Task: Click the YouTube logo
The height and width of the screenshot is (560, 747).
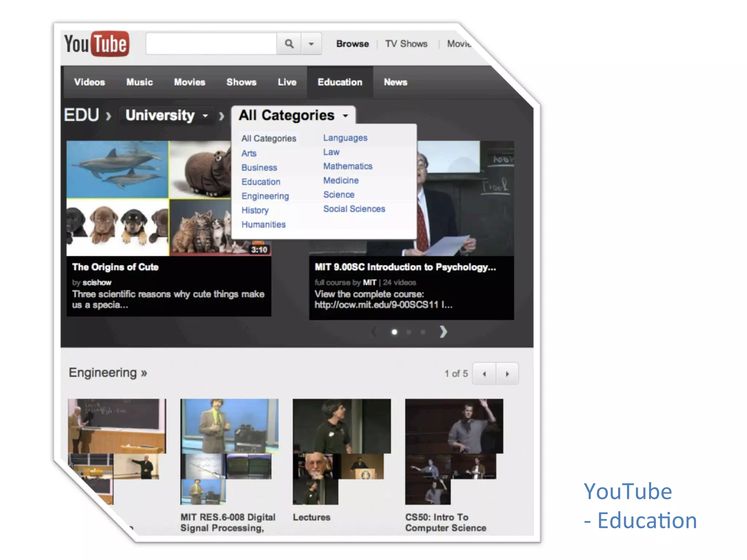Action: point(97,44)
